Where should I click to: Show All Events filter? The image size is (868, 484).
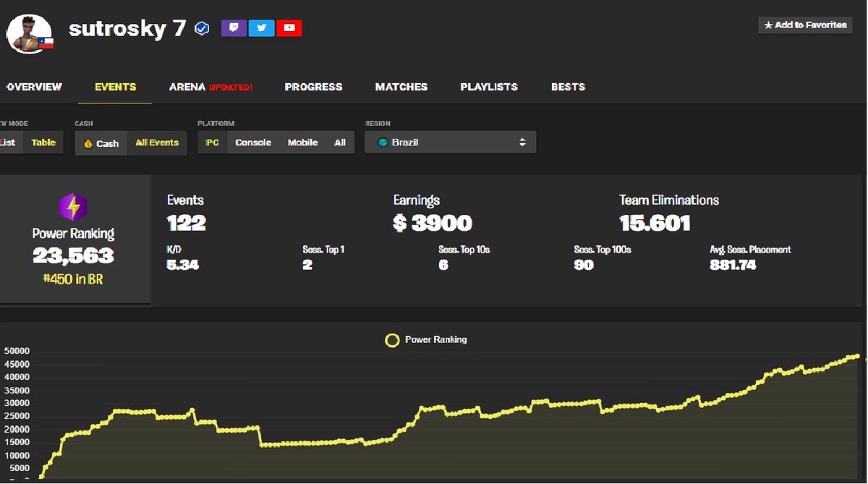157,143
